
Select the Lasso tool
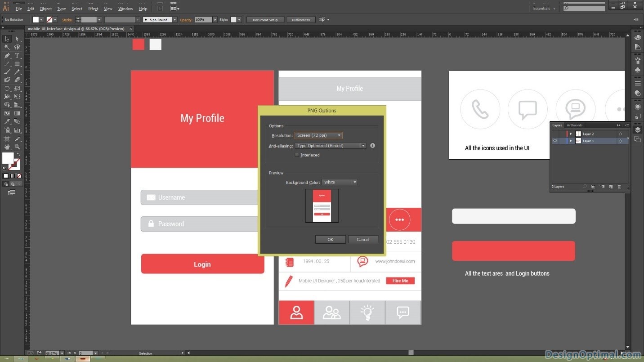(17, 47)
